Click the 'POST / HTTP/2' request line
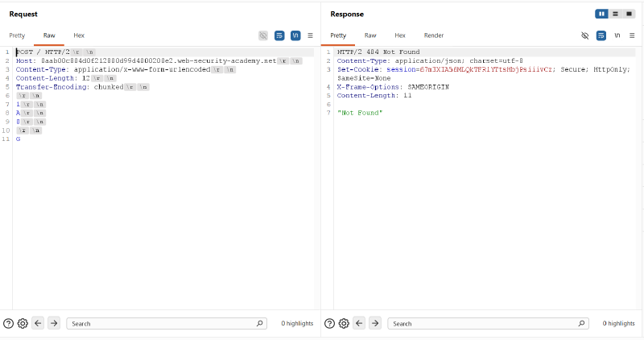644x340 pixels. pyautogui.click(x=43, y=52)
